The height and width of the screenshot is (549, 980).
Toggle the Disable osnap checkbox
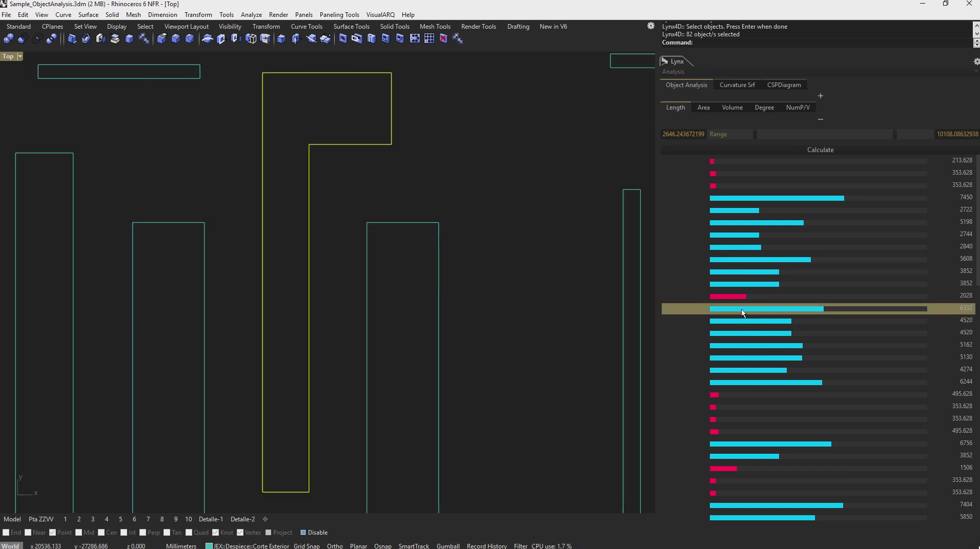pos(303,533)
